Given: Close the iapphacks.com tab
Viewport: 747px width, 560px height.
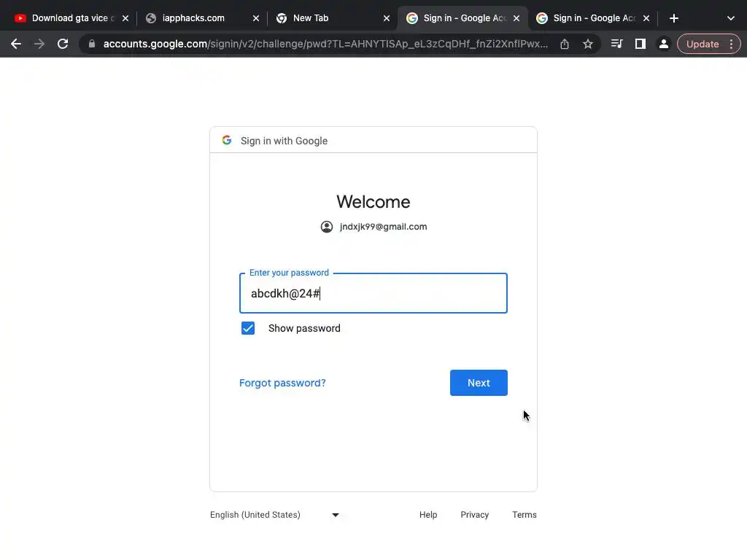Looking at the screenshot, I should click(256, 18).
